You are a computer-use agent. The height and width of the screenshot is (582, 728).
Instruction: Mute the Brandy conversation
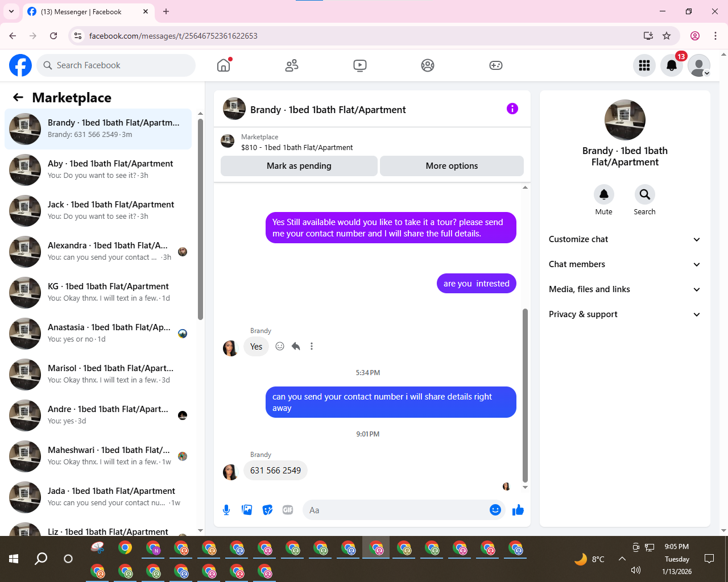[604, 194]
